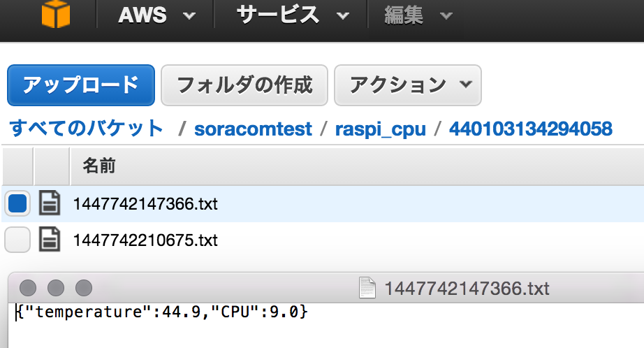
Task: Go to すべてのバケット breadcrumb link
Action: (86, 128)
